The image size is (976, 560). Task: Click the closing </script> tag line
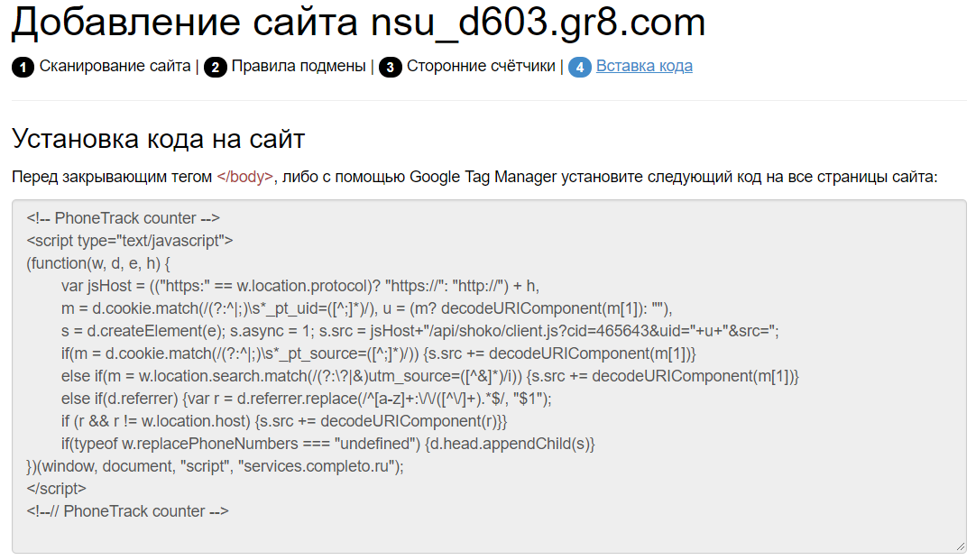click(57, 489)
